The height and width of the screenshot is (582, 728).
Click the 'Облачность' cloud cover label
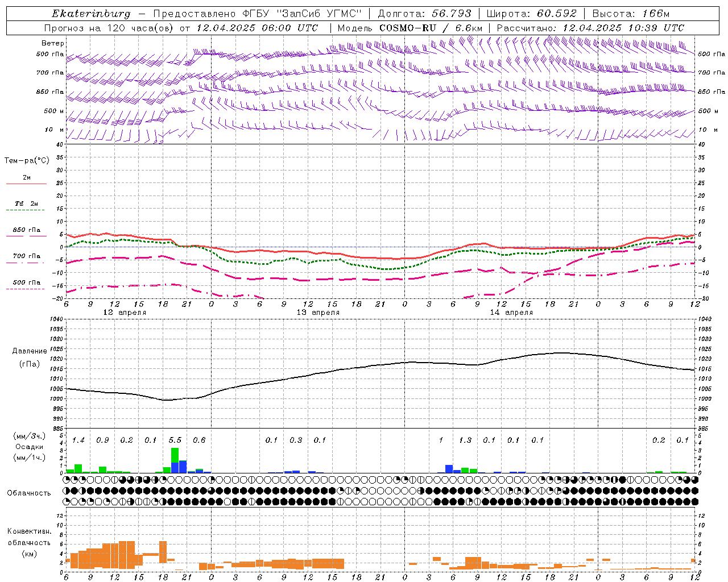29,493
